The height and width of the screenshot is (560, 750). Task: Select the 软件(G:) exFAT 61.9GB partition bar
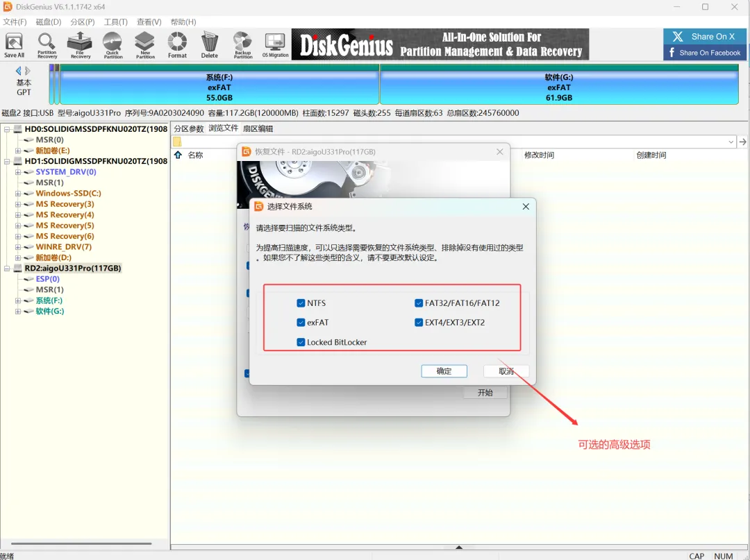click(x=559, y=84)
